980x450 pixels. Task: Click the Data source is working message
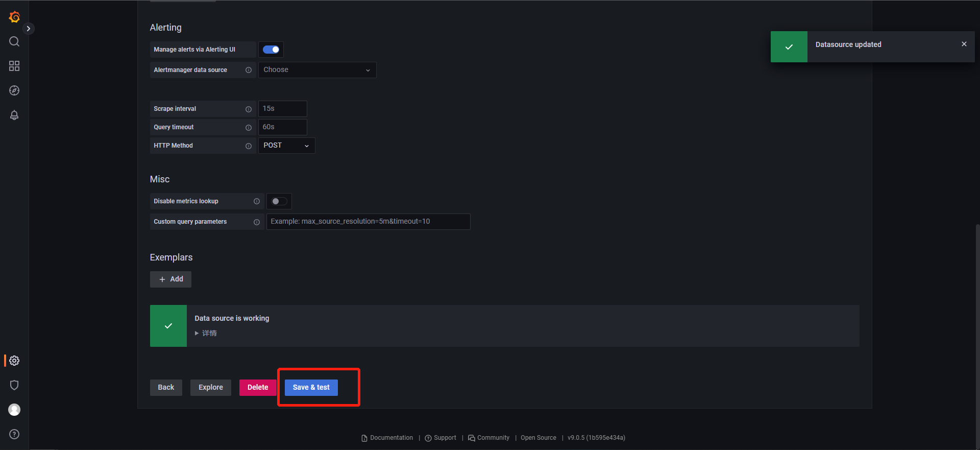[x=232, y=318]
